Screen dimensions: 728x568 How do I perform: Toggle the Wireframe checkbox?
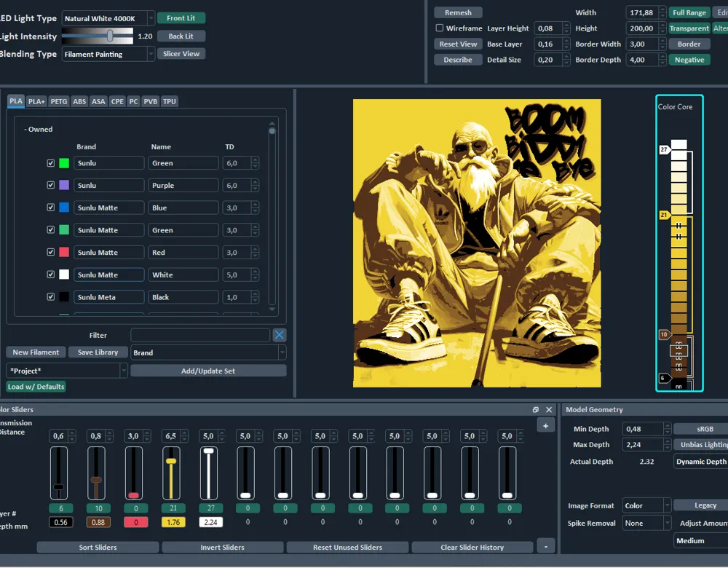pos(439,28)
